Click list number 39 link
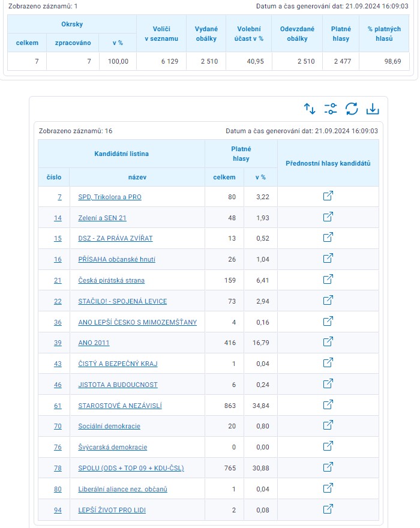The image size is (420, 528). (58, 343)
